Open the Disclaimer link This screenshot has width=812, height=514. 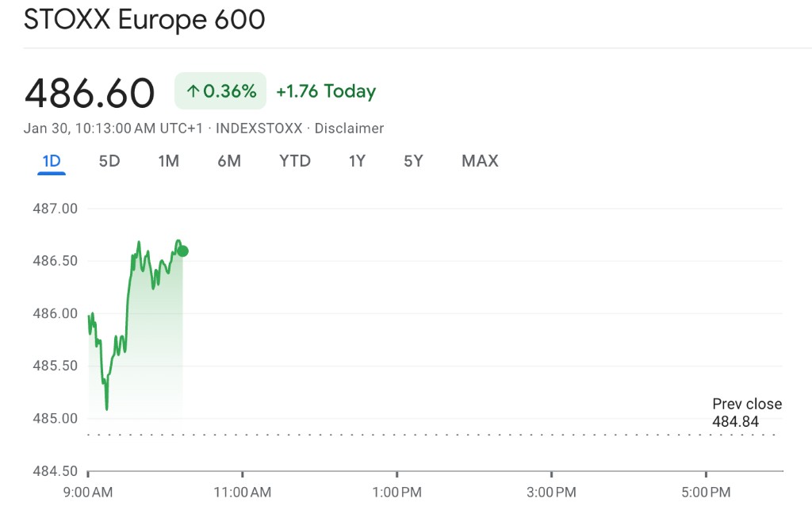click(349, 128)
